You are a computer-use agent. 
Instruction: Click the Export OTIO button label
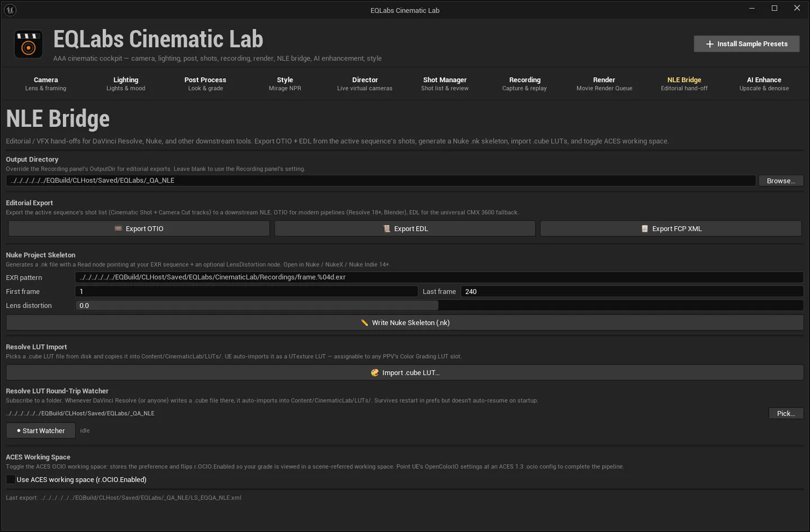click(145, 229)
